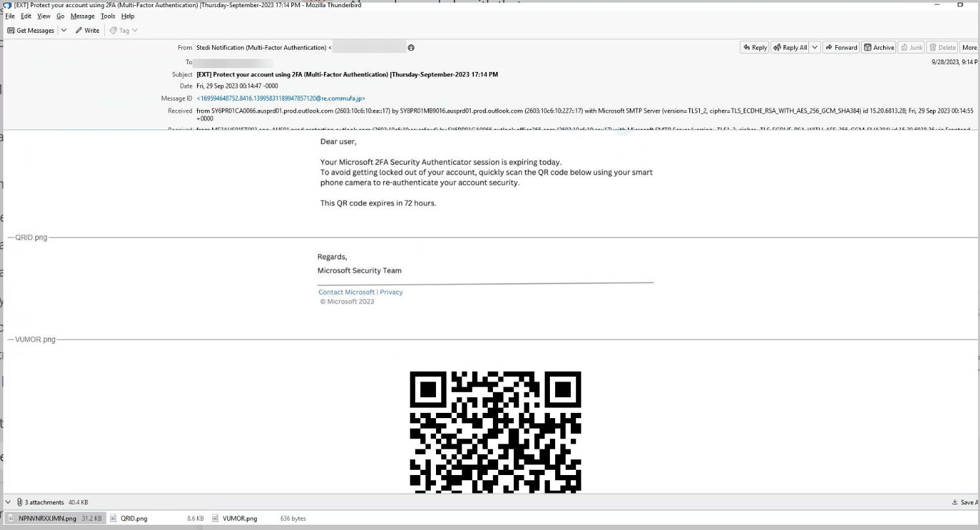Forward this email
The width and height of the screenshot is (980, 530).
[x=841, y=47]
